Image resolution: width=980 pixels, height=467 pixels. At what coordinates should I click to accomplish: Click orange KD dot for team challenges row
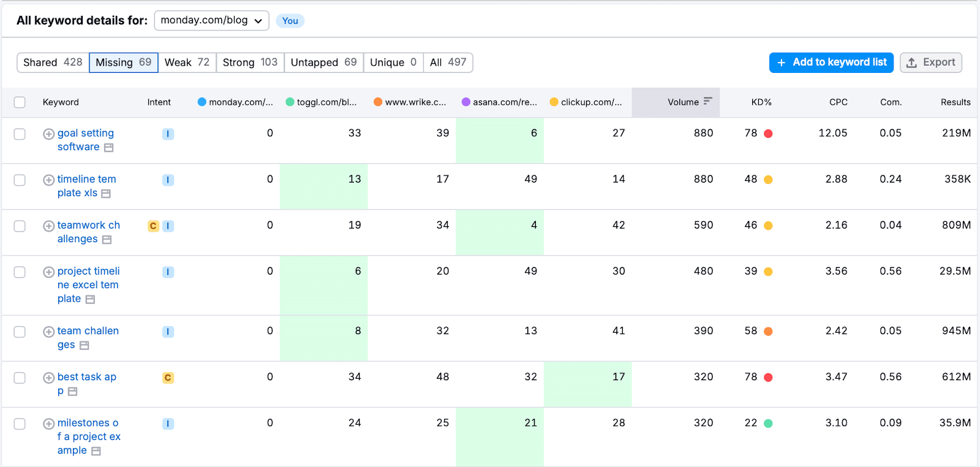point(768,332)
